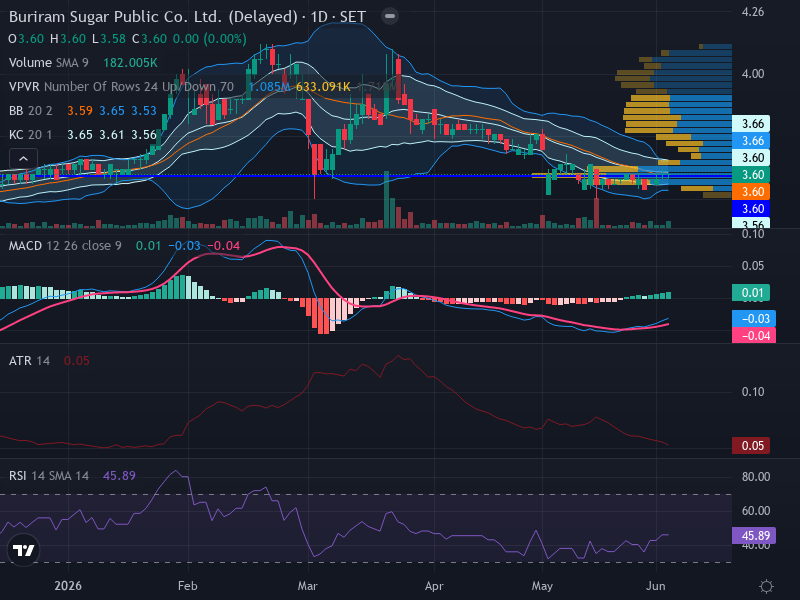800x600 pixels.
Task: Click the green 0.01 MACD histogram label
Action: click(751, 293)
